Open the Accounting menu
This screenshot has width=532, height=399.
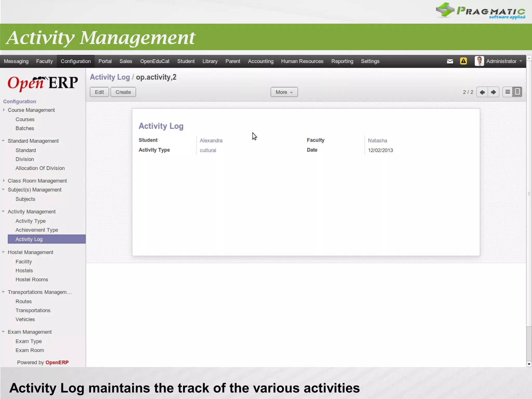click(x=261, y=61)
